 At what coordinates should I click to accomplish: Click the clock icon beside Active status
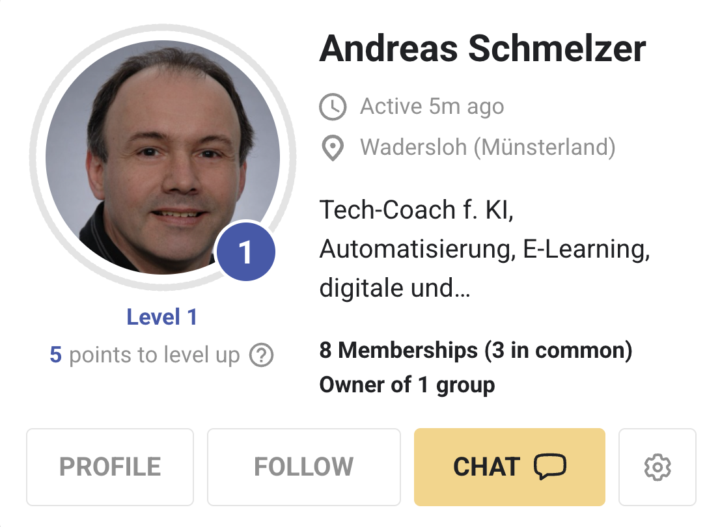tap(332, 106)
